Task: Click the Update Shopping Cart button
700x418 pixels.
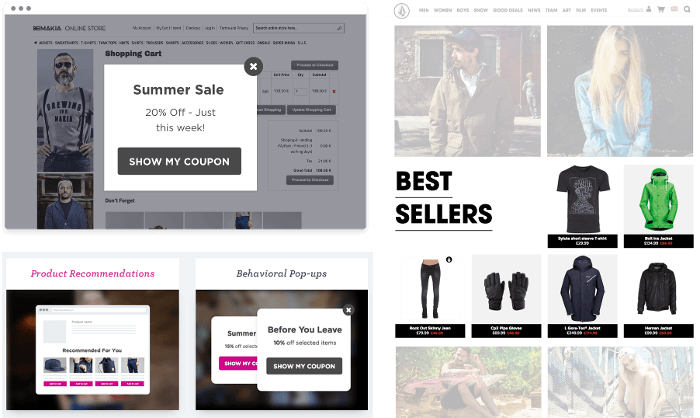Action: 312,110
